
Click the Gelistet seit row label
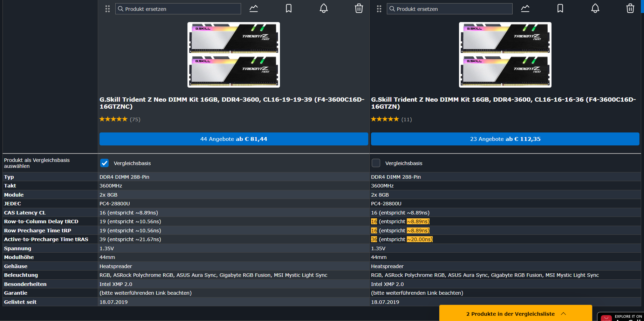[x=20, y=302]
